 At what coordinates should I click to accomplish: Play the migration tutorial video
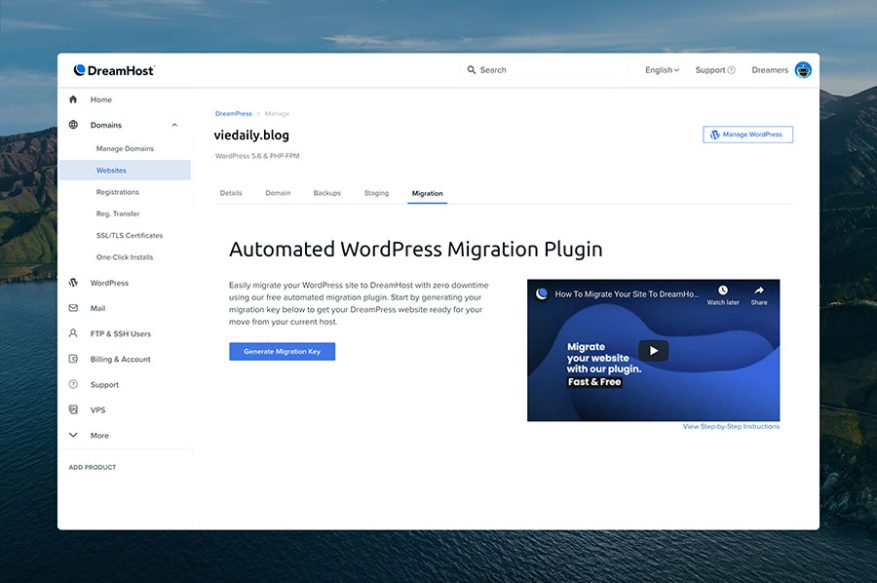tap(652, 350)
